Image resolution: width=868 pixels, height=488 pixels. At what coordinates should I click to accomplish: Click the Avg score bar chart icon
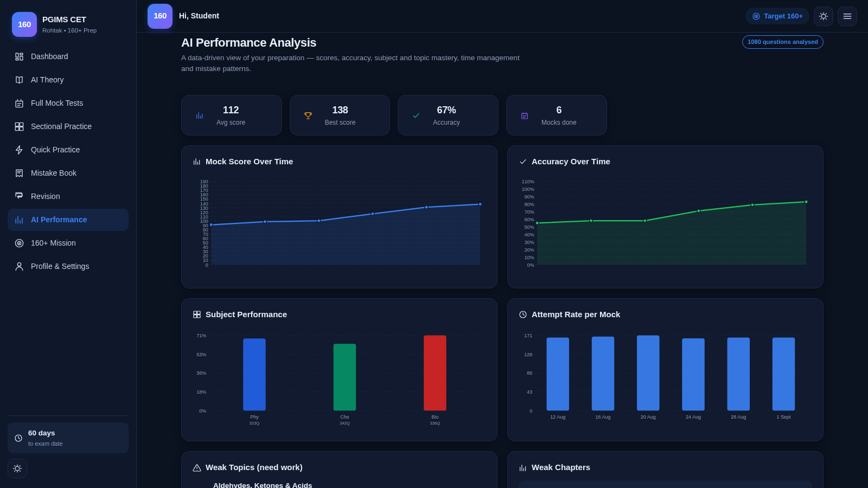point(199,115)
